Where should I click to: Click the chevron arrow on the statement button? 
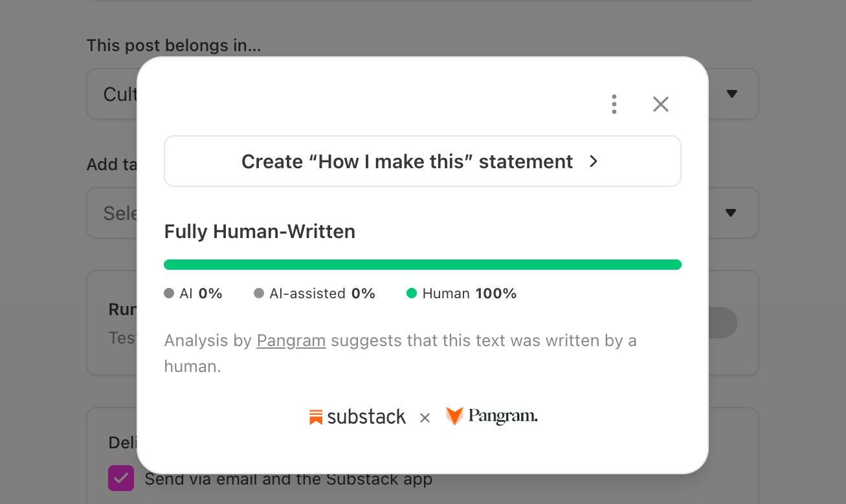tap(594, 161)
